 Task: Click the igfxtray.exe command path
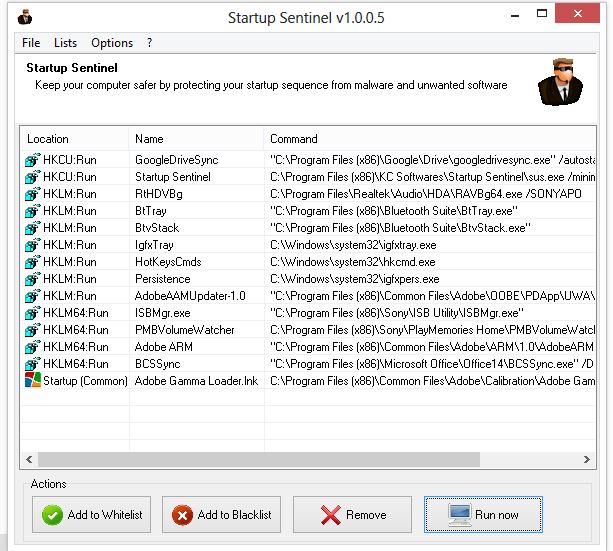[353, 245]
